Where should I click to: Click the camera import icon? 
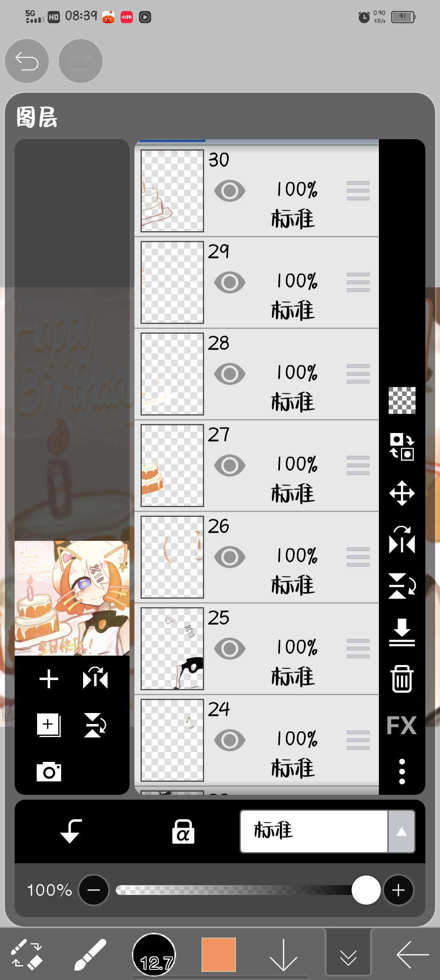49,771
